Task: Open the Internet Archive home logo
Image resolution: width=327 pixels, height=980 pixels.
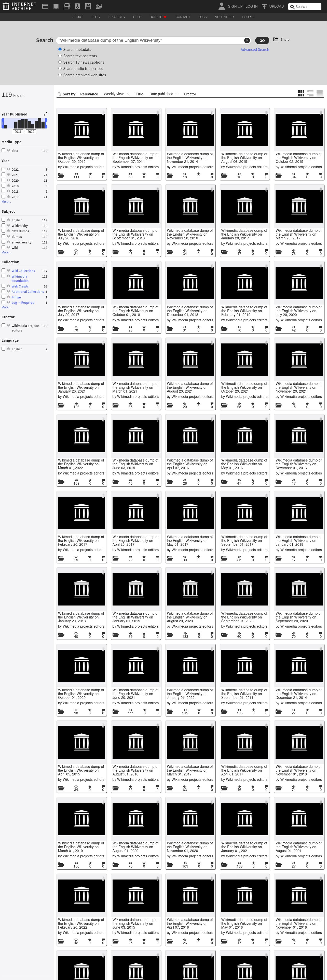Action: (x=19, y=6)
